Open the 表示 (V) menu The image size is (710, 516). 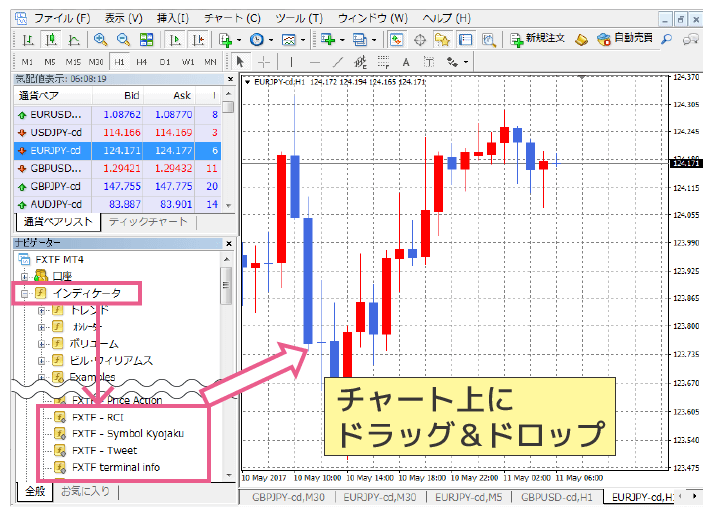tap(124, 18)
